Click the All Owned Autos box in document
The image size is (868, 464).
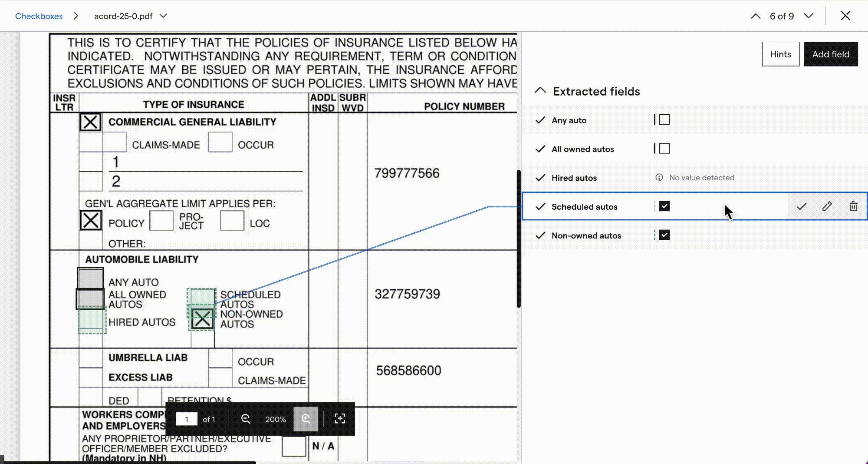[x=90, y=299]
